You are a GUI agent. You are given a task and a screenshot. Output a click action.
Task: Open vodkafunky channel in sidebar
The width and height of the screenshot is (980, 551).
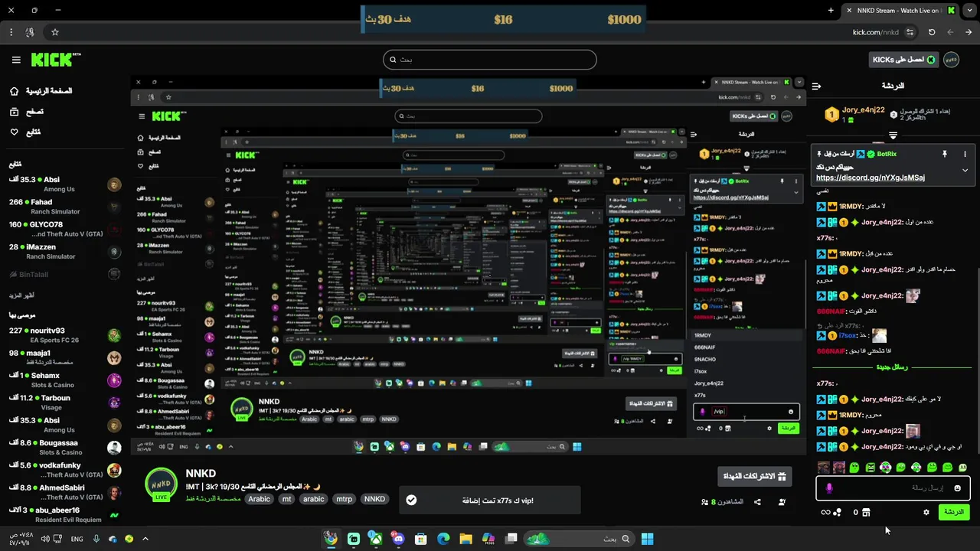click(65, 470)
